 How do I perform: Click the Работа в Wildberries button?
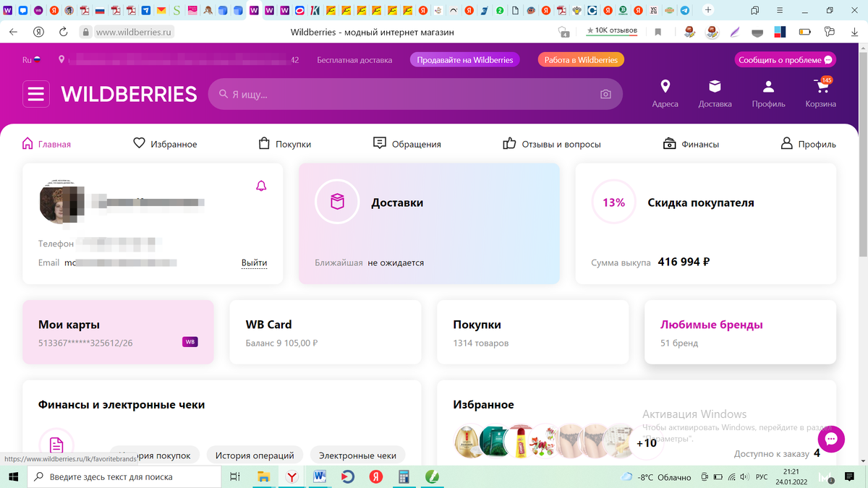click(581, 60)
